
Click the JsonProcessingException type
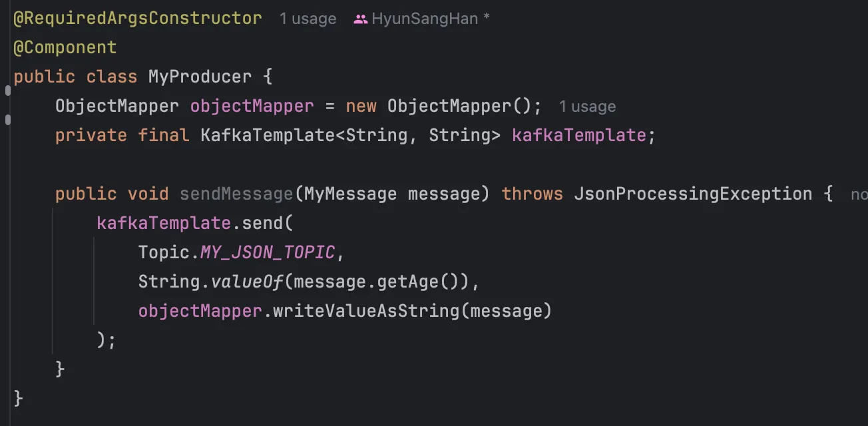tap(693, 194)
